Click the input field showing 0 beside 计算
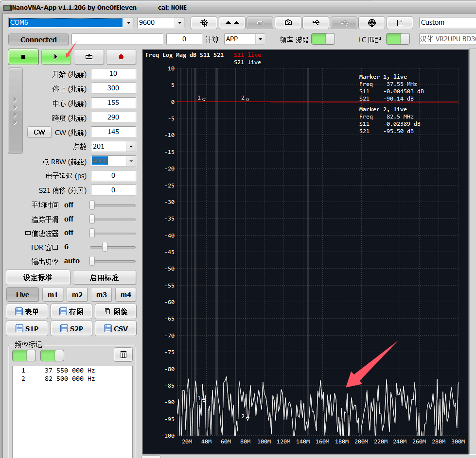 pyautogui.click(x=184, y=39)
